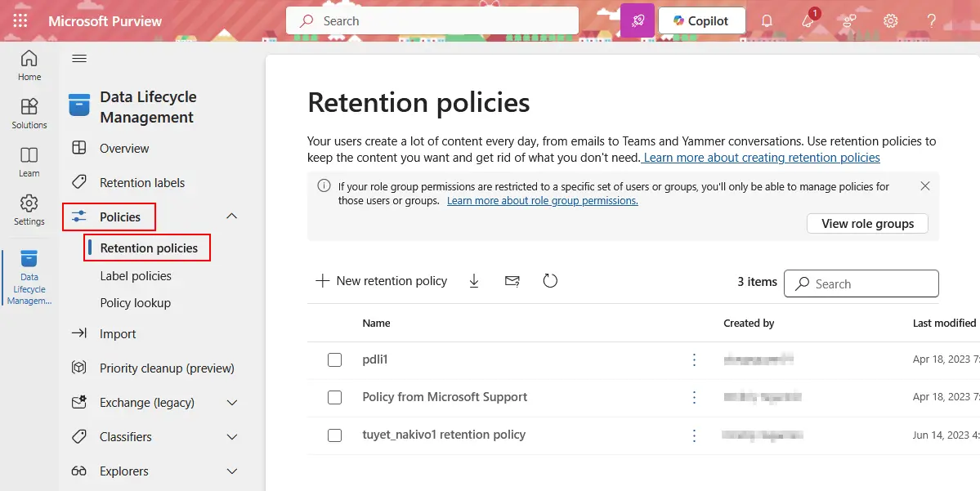
Task: Click the New retention policy button
Action: pos(381,280)
